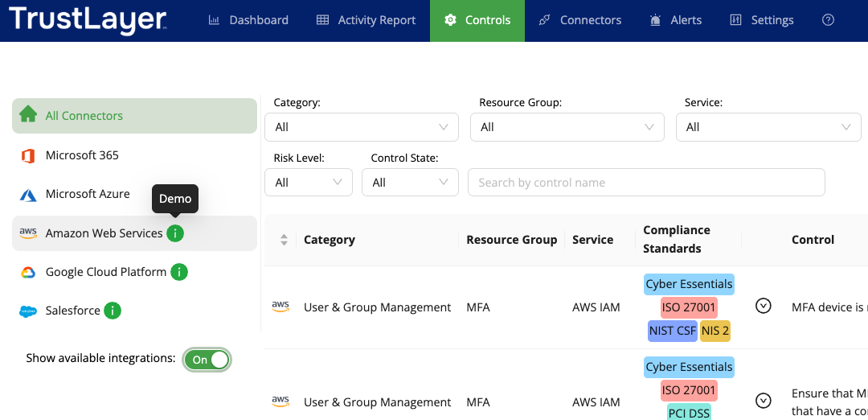
Task: Open the Service filter dropdown
Action: tap(768, 127)
